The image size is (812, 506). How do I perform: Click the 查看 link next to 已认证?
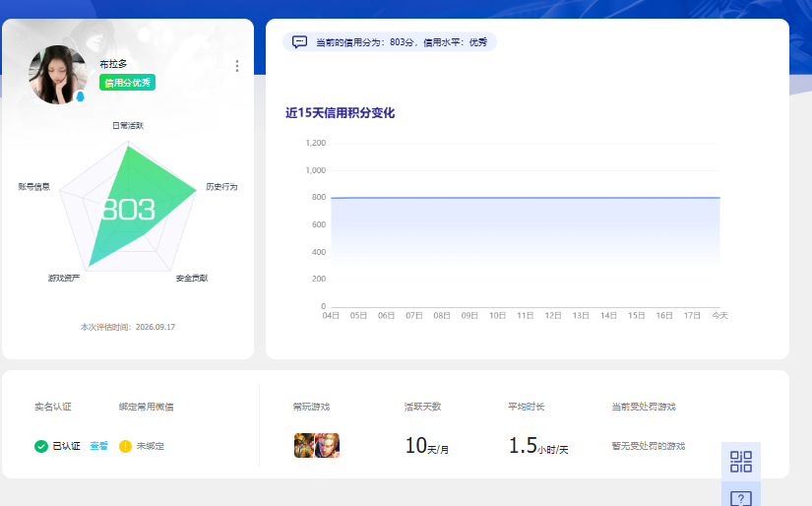pyautogui.click(x=98, y=446)
